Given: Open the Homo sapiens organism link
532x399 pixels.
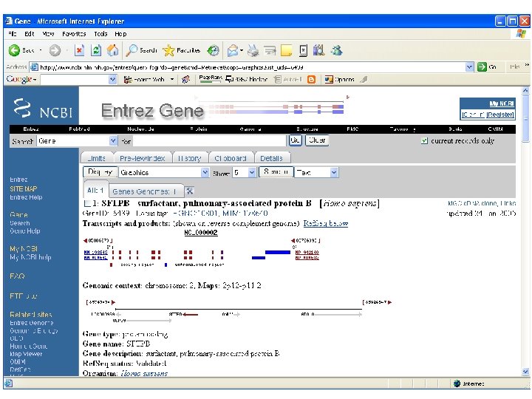Looking at the screenshot, I should click(x=144, y=373).
